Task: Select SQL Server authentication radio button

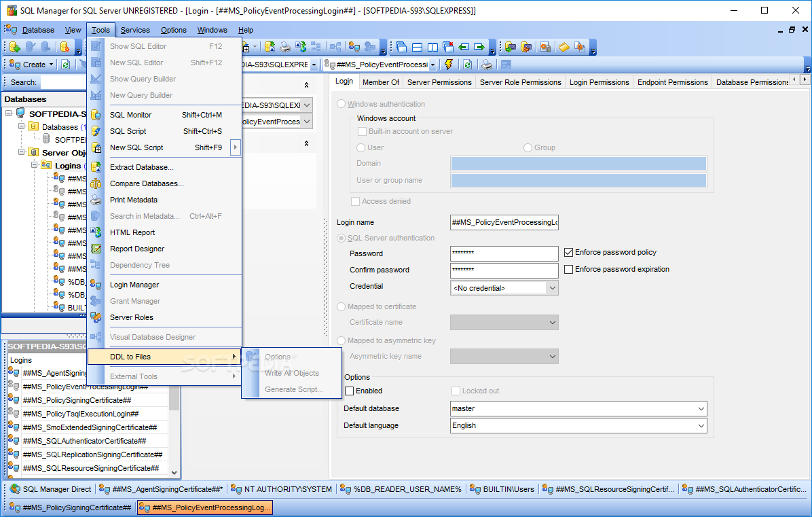Action: coord(342,238)
